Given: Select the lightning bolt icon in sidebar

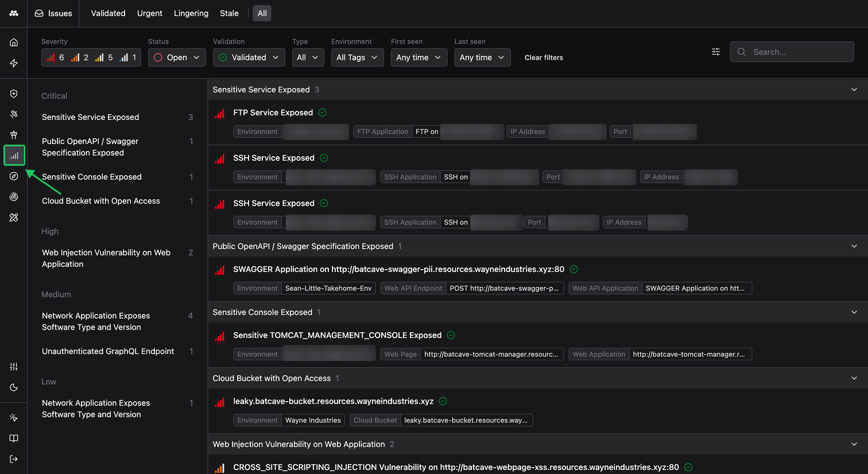Looking at the screenshot, I should [14, 63].
